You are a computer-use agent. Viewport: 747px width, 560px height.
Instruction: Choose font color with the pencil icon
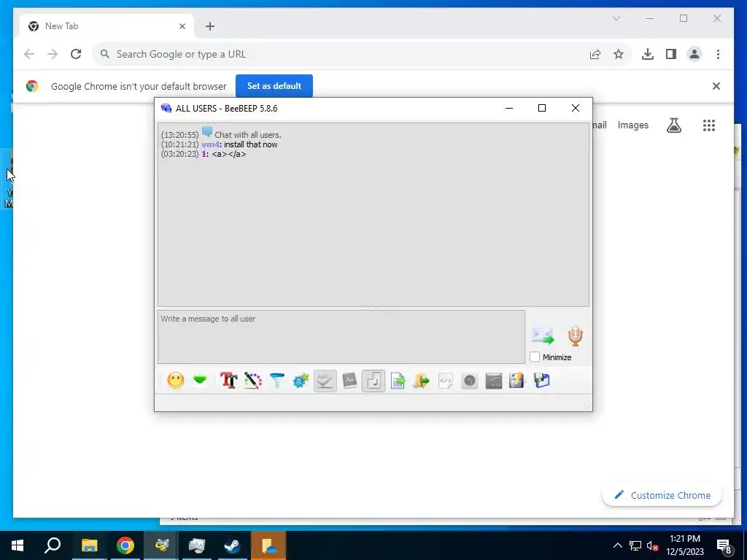(x=253, y=381)
